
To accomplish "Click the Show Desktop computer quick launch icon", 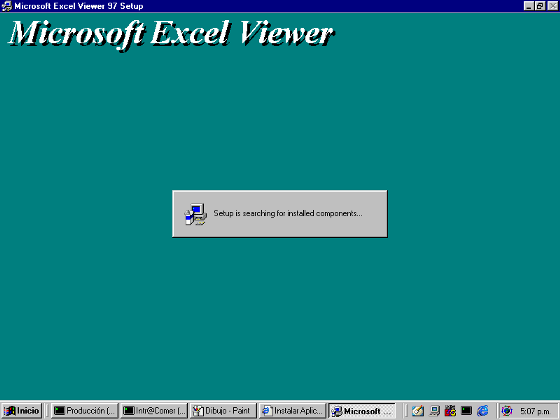I will (x=434, y=411).
